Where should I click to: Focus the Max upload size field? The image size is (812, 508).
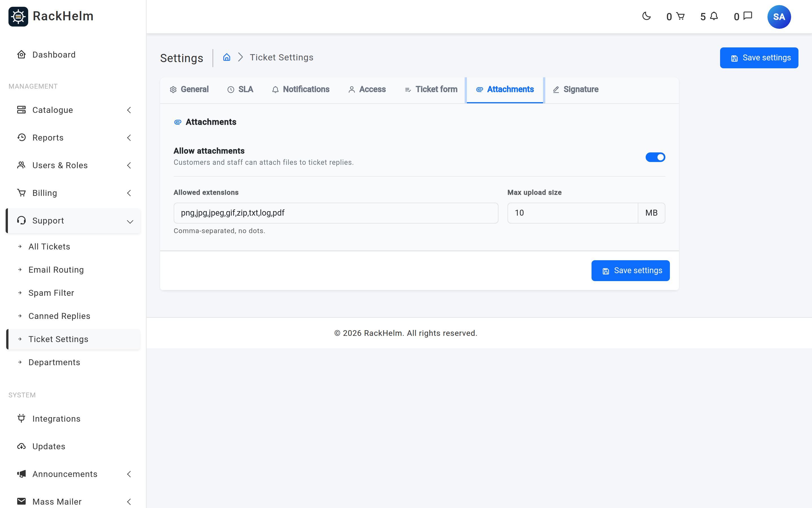point(572,213)
